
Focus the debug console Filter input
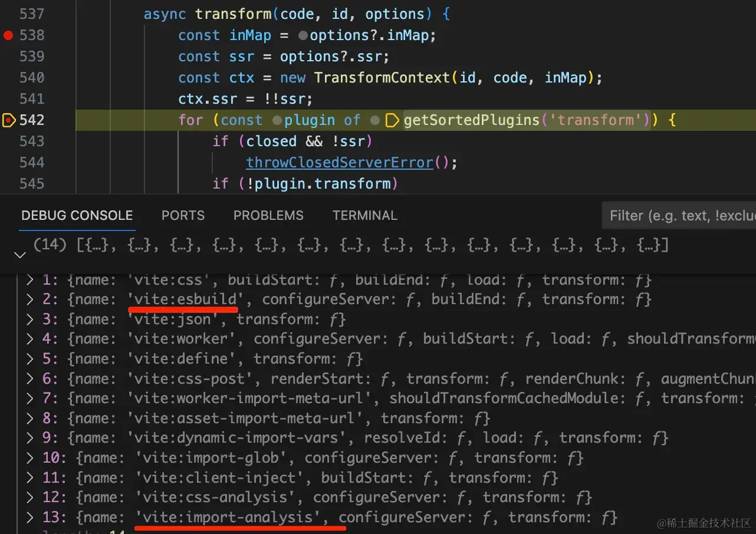point(679,216)
